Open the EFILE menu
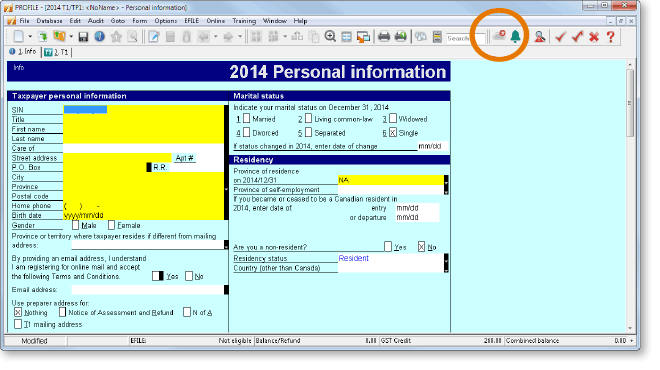660x370 pixels. (192, 21)
